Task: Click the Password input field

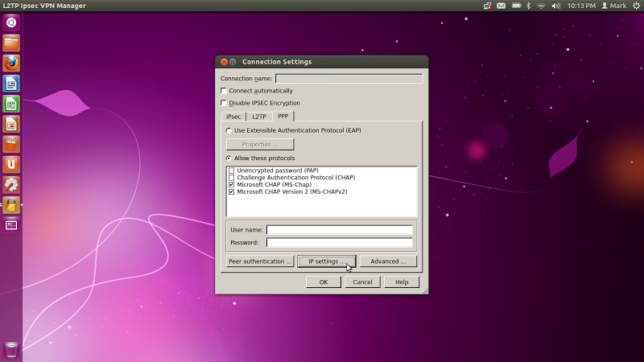Action: point(339,243)
